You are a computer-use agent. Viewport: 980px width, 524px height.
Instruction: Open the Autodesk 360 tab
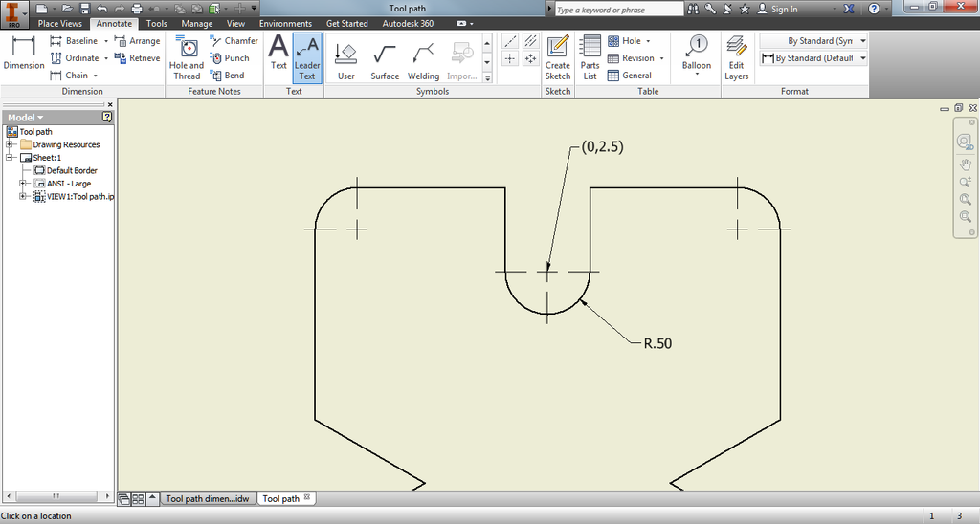pyautogui.click(x=408, y=23)
